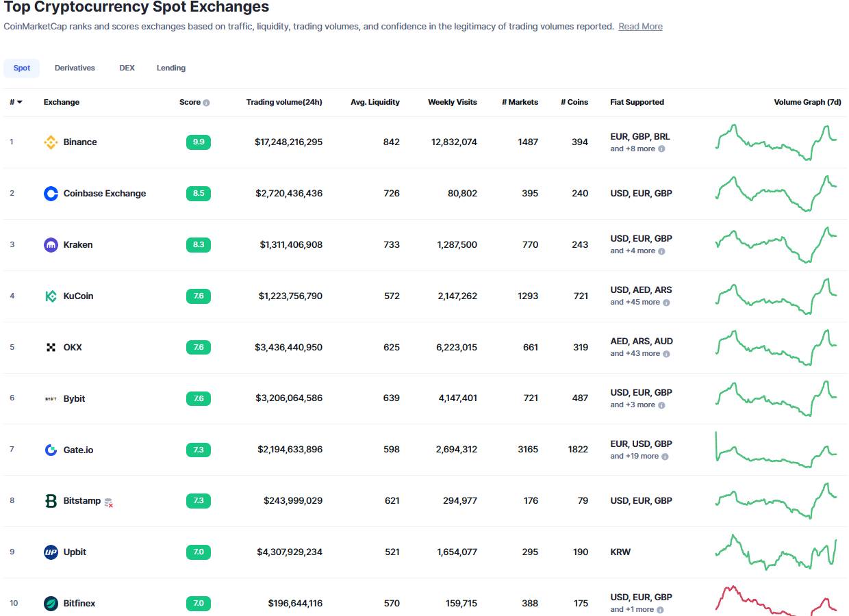Open the Coinbase Exchange link
The height and width of the screenshot is (616, 849).
[x=105, y=194]
